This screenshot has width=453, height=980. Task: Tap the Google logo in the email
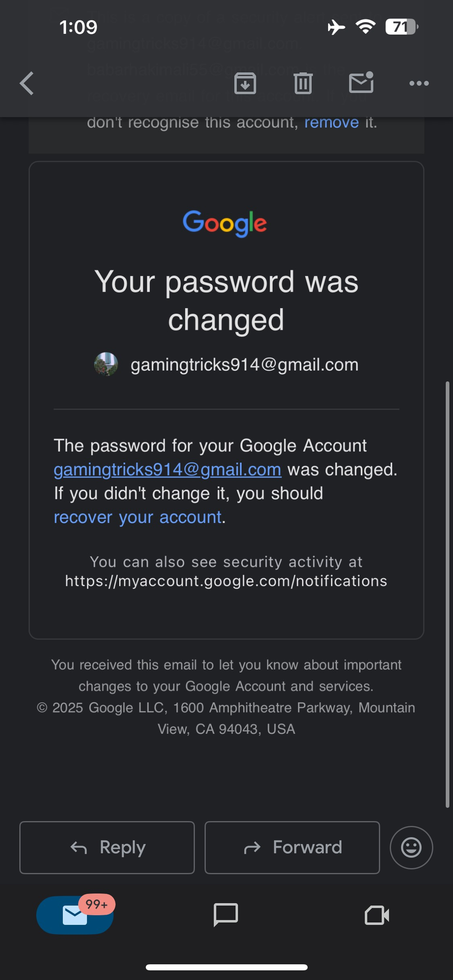(225, 223)
